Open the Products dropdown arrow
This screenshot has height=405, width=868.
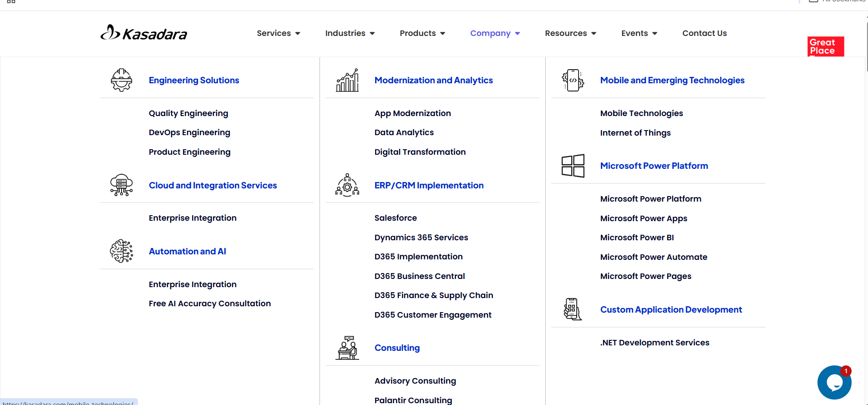pyautogui.click(x=443, y=33)
